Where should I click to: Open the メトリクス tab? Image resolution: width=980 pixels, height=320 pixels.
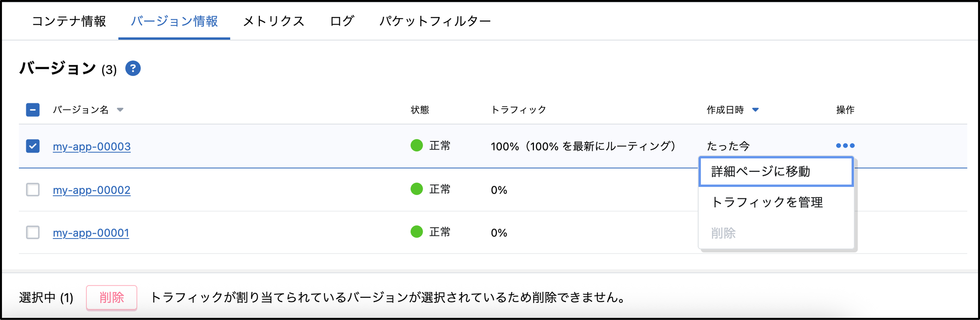point(273,21)
